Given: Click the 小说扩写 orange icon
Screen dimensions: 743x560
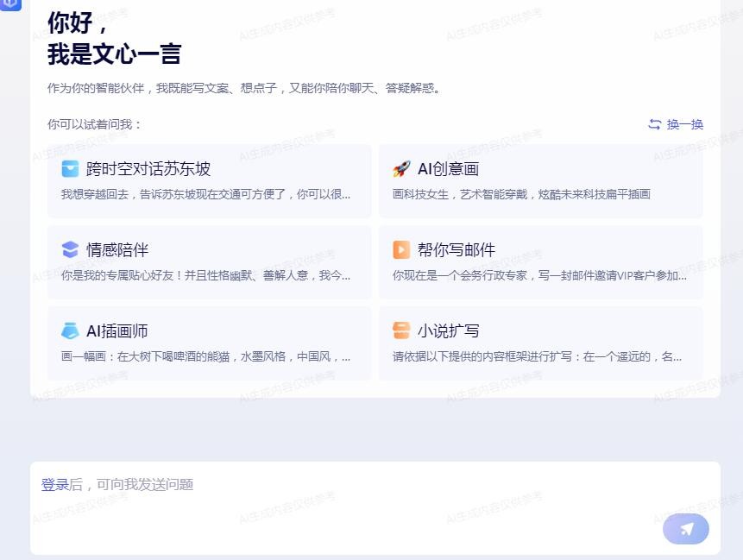Looking at the screenshot, I should [401, 330].
